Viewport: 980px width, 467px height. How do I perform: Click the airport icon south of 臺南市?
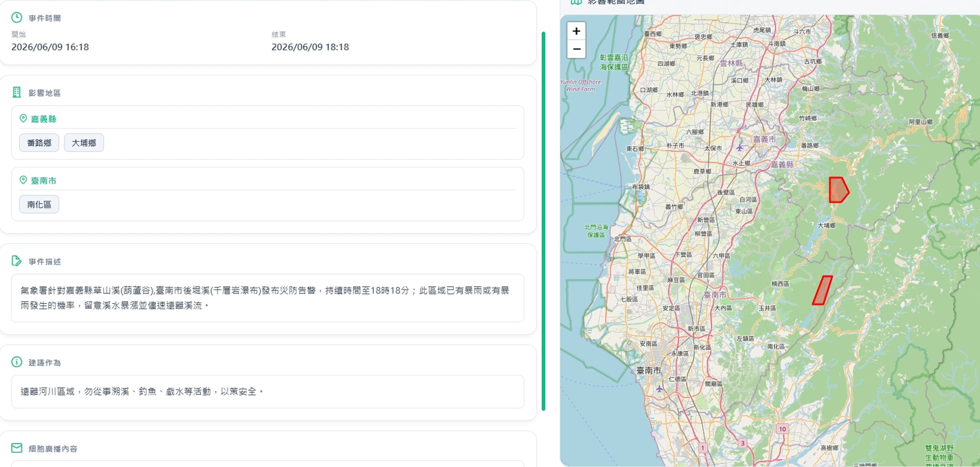tap(659, 389)
